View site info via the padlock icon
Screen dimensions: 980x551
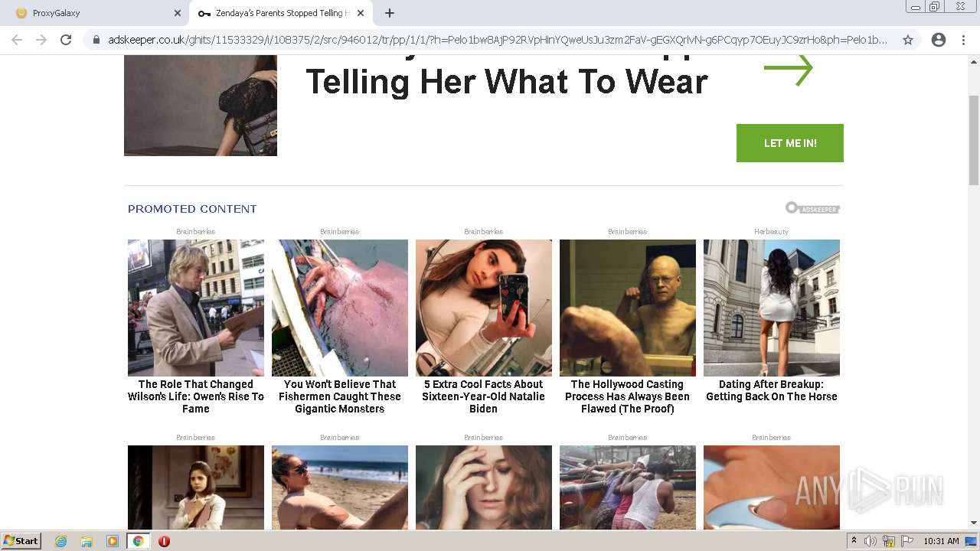[x=96, y=40]
